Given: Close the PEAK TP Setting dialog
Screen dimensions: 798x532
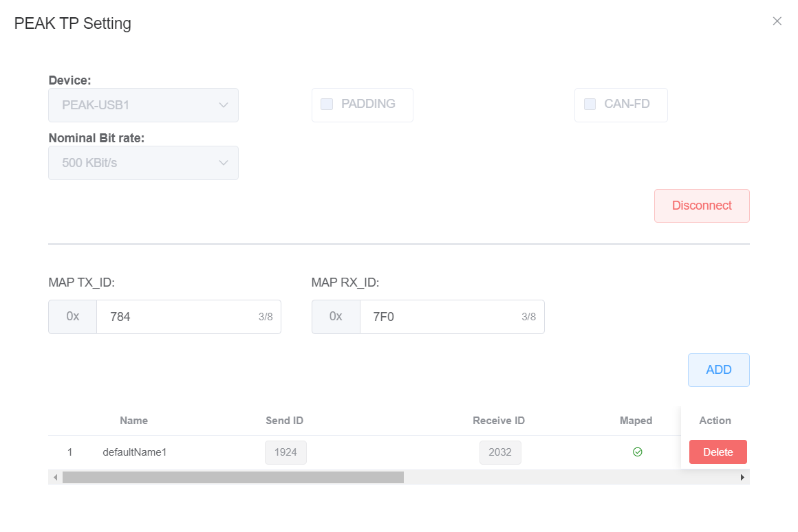Looking at the screenshot, I should point(777,21).
